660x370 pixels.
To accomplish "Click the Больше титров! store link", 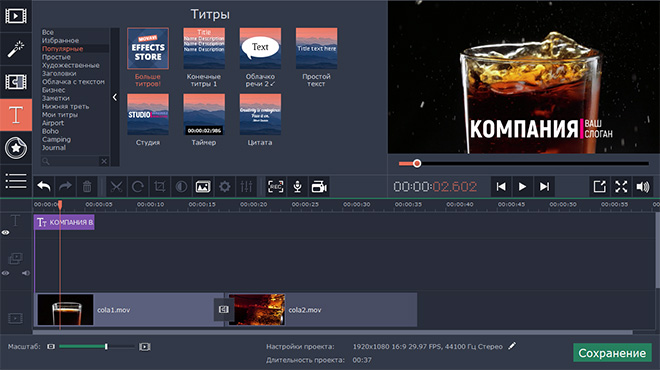I will pyautogui.click(x=148, y=80).
